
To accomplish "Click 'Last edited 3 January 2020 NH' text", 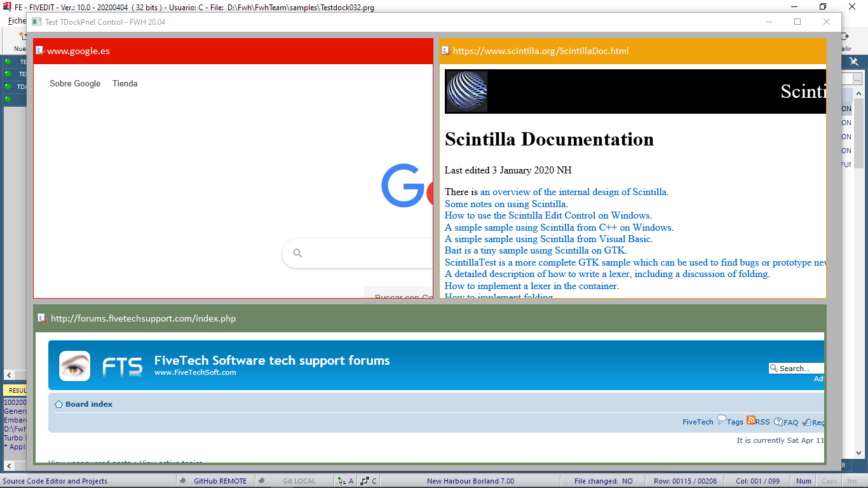I will click(x=508, y=170).
